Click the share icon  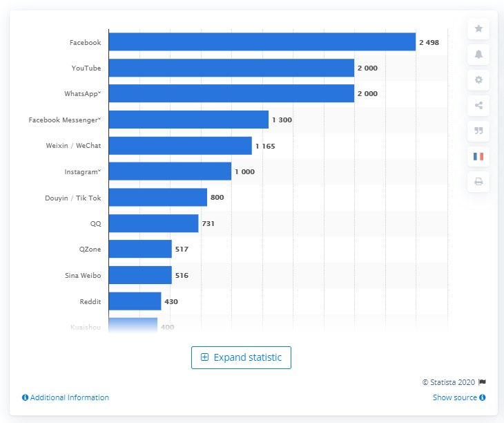pos(478,105)
